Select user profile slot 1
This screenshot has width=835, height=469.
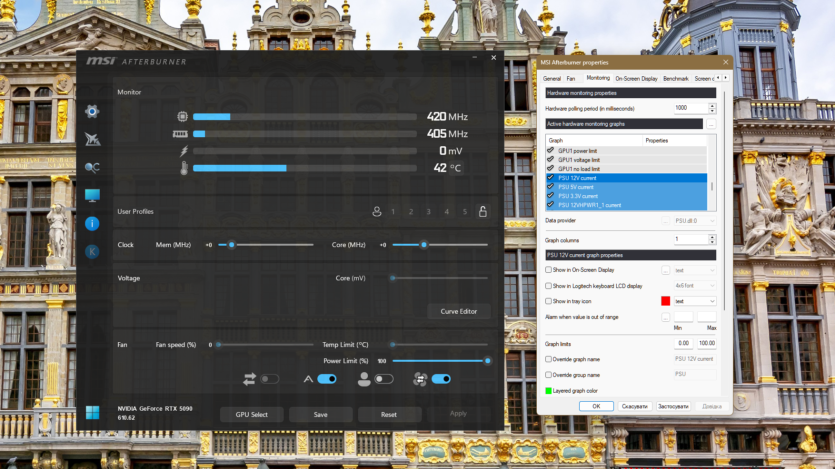[x=393, y=212]
